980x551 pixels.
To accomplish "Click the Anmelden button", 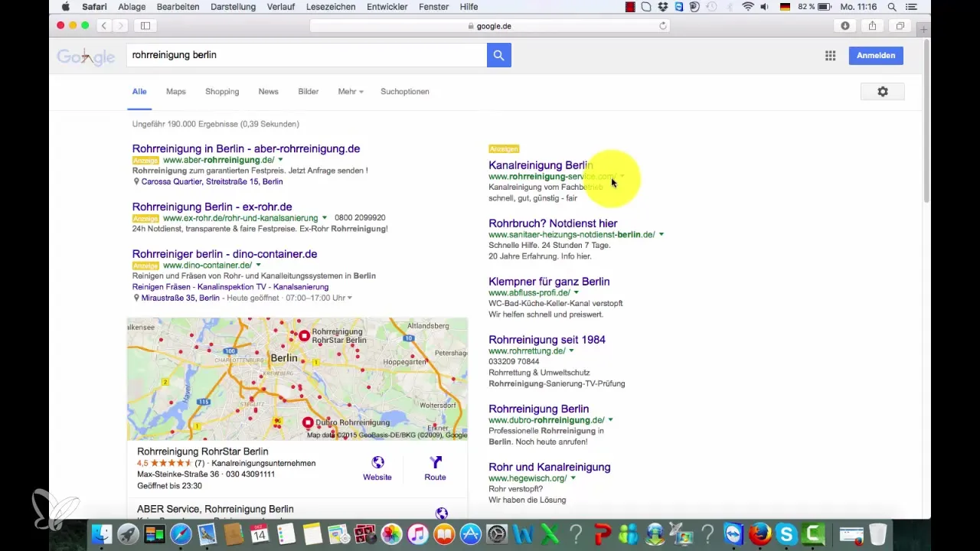I will (x=876, y=55).
